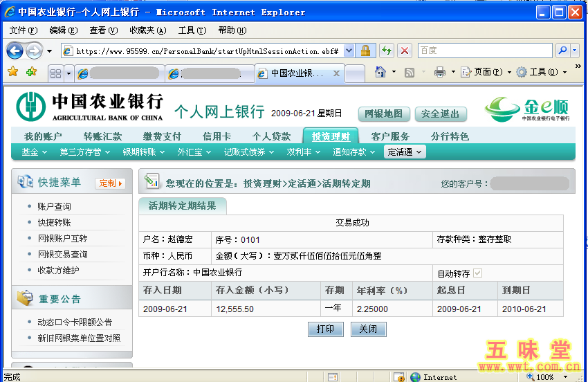Click the Refresh page icon
588x382 pixels.
pos(386,51)
